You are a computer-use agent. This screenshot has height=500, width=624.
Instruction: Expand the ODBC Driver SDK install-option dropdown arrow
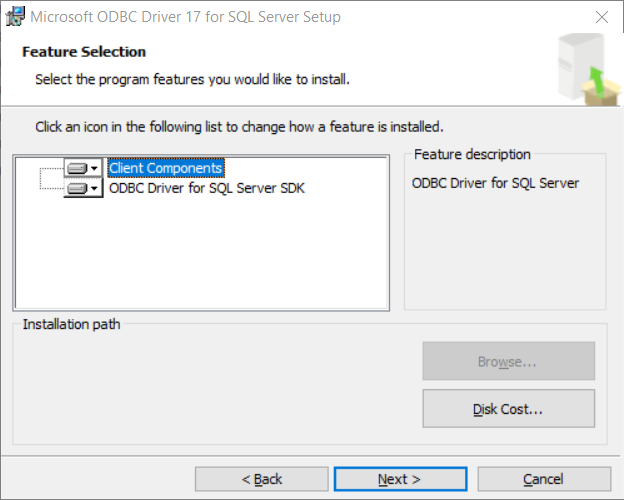point(94,188)
